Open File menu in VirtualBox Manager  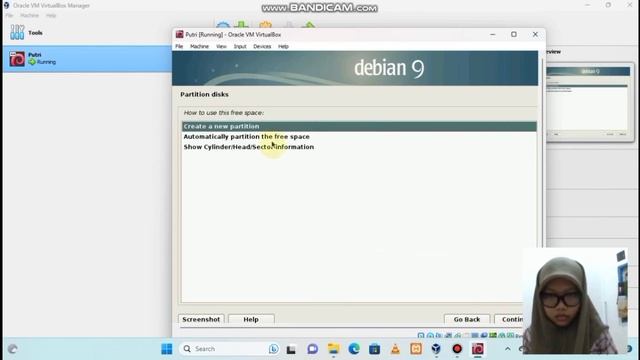coord(9,16)
